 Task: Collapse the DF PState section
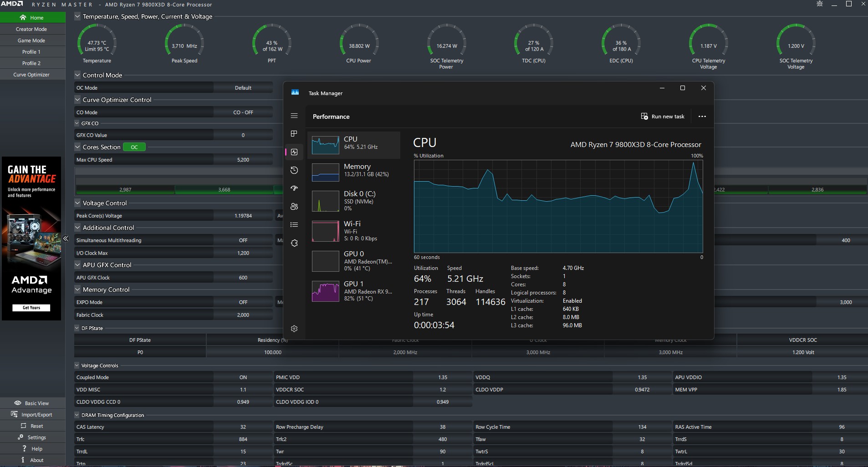point(77,328)
